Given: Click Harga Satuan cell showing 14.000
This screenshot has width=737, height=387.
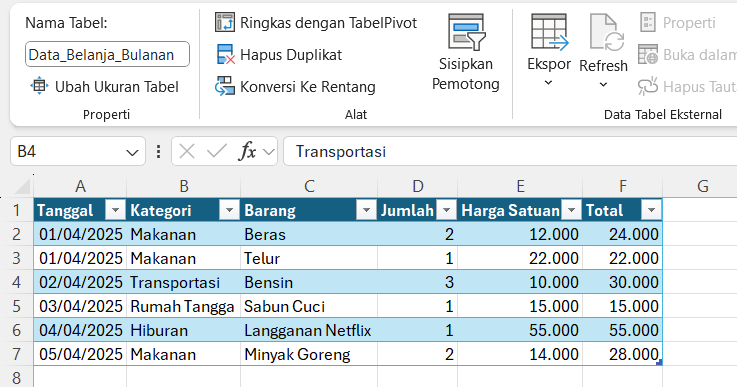Looking at the screenshot, I should 520,354.
